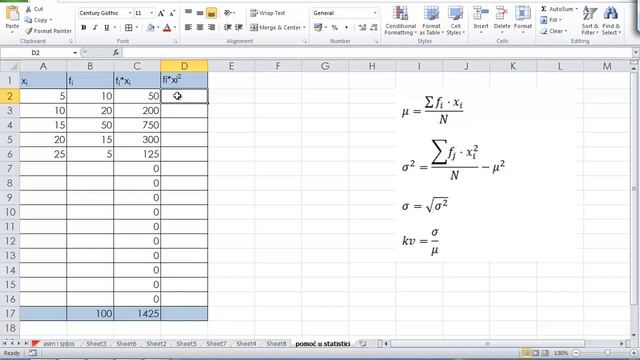Image resolution: width=640 pixels, height=360 pixels.
Task: Click the Select All corner button
Action: (10, 66)
